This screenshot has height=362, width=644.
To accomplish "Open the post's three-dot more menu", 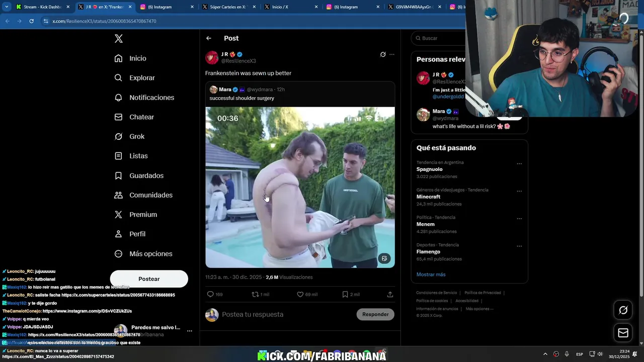I will 392,54.
